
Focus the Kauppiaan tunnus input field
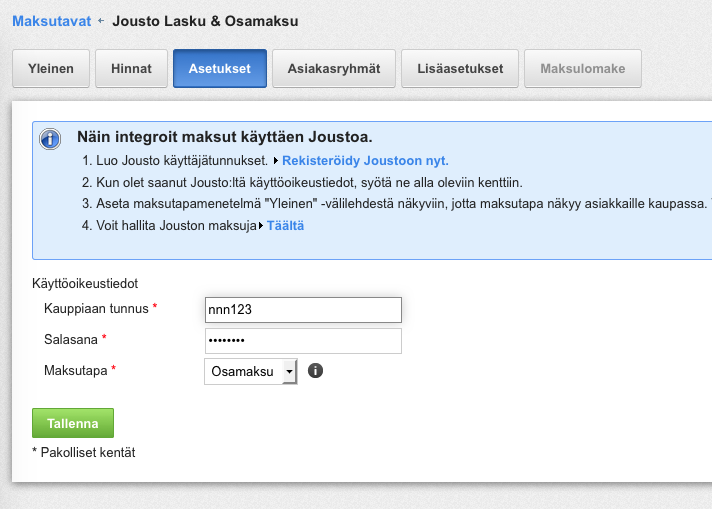click(x=303, y=310)
